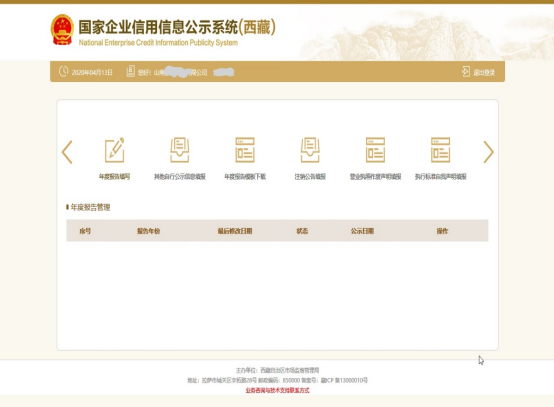
Task: Click the clock icon beside the date
Action: tap(64, 71)
